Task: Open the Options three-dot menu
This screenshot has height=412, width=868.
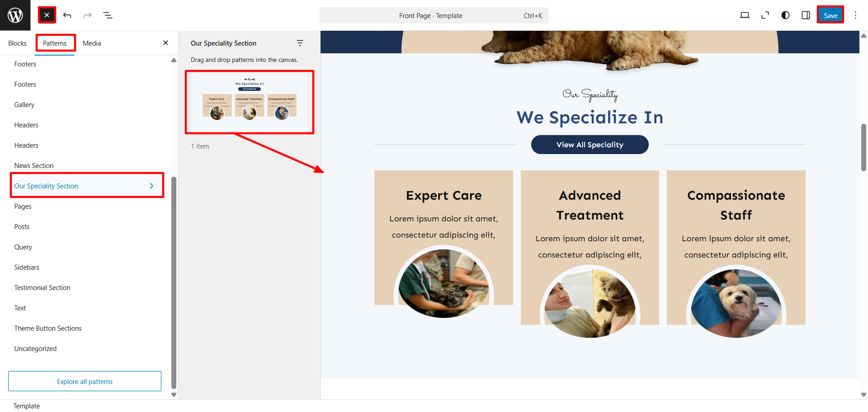Action: (855, 15)
